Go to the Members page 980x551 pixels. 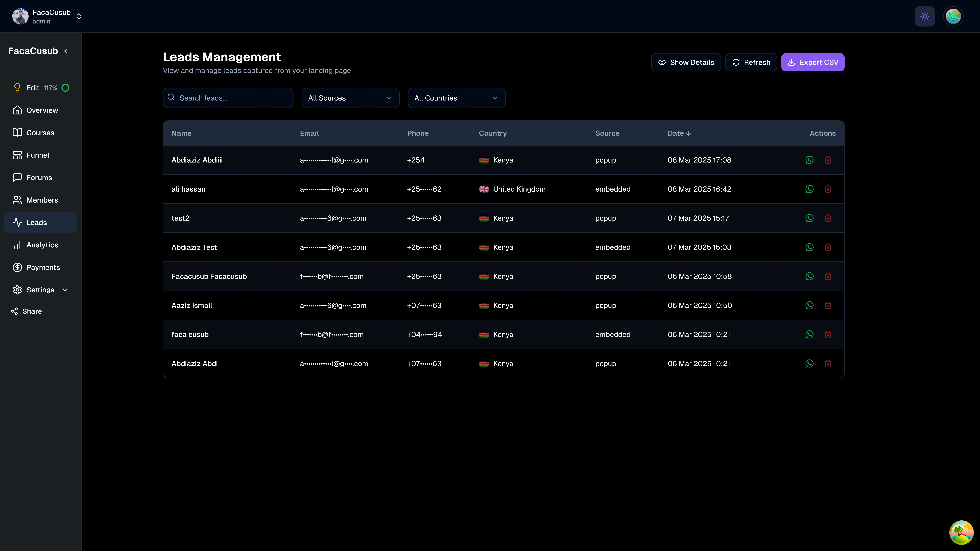point(40,200)
